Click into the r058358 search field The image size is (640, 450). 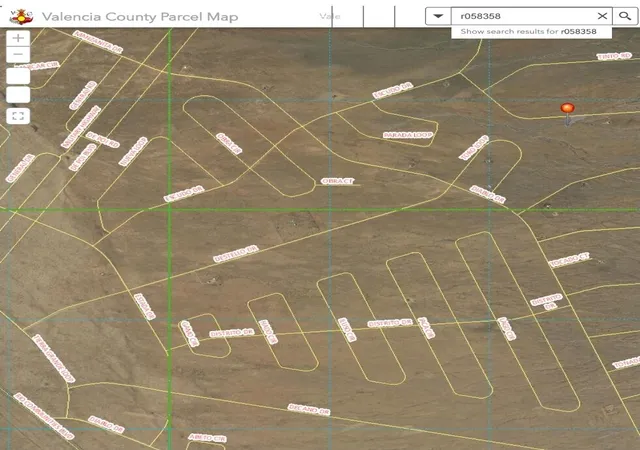point(523,16)
